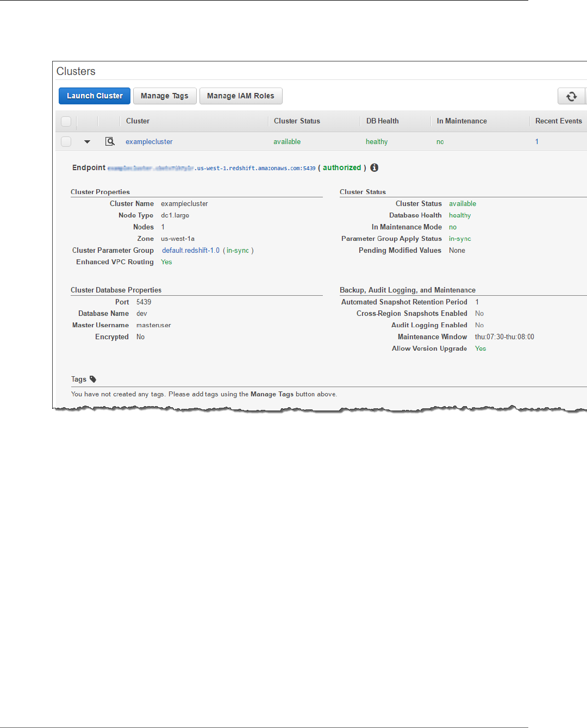Click the database name 'dev'
Screen dimensions: 587x728
pyautogui.click(x=142, y=314)
